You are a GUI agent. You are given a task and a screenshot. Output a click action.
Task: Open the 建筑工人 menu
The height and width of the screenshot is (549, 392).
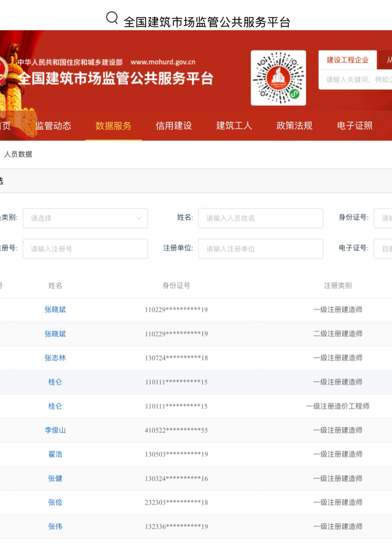tap(234, 126)
